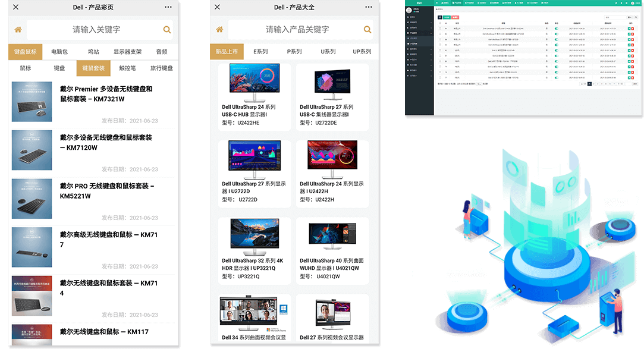Viewport: 644px width, 352px height.
Task: Switch to the P系列 tab
Action: click(294, 52)
